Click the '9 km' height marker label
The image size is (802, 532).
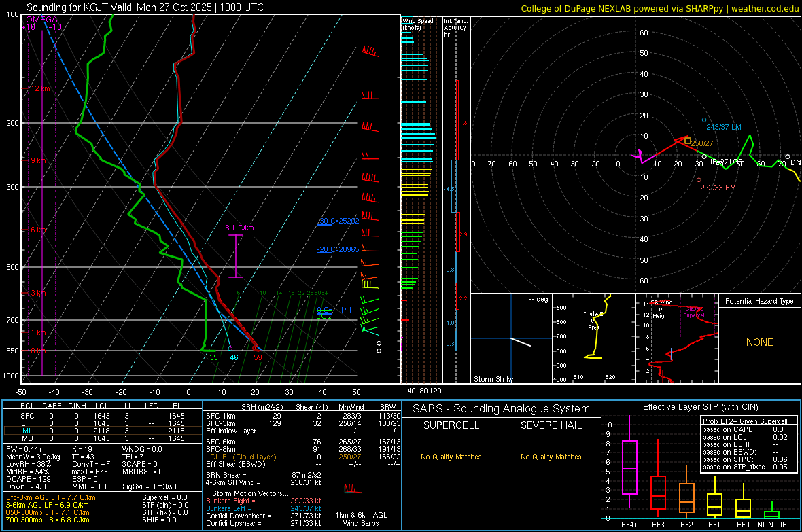click(38, 160)
